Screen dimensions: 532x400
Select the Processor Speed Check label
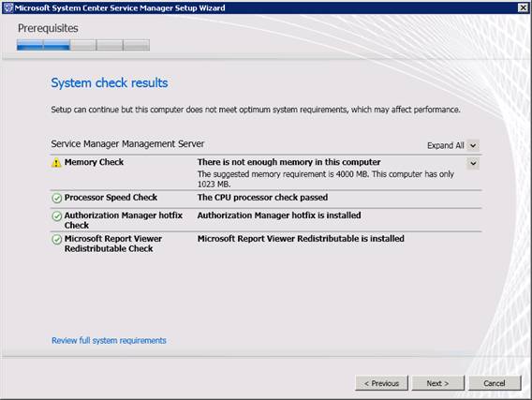point(111,198)
